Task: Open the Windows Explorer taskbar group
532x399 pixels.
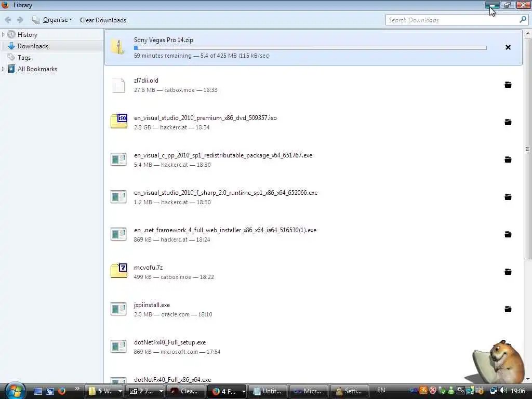Action: click(105, 391)
